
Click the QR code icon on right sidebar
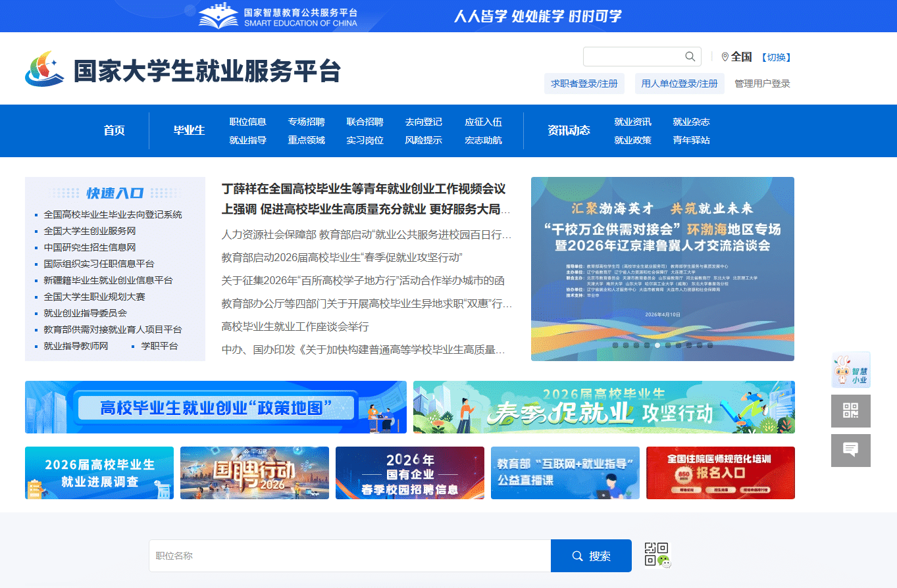[851, 410]
